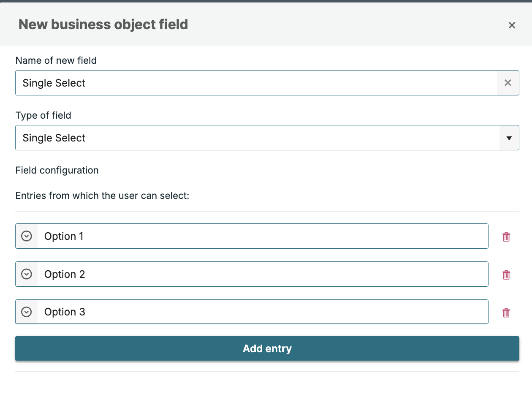Add a new entry to the list
Image resolution: width=532 pixels, height=413 pixels.
[267, 348]
